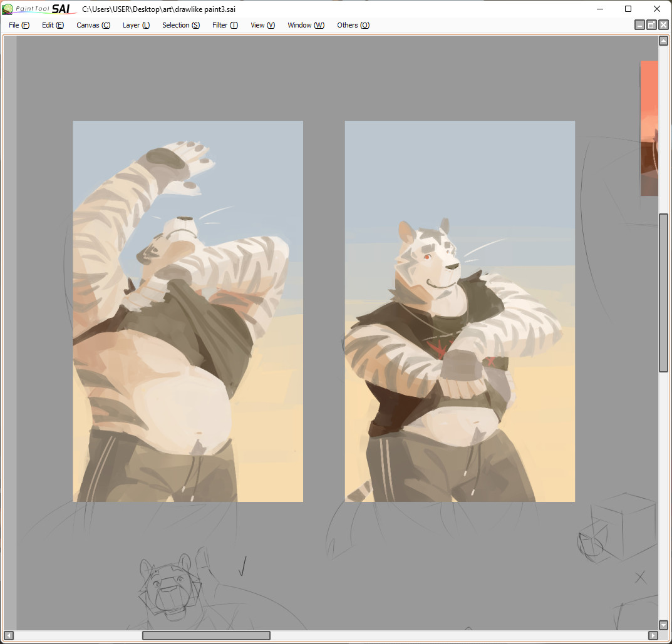The image size is (672, 644).
Task: Open the Window (W) menu
Action: pos(306,25)
